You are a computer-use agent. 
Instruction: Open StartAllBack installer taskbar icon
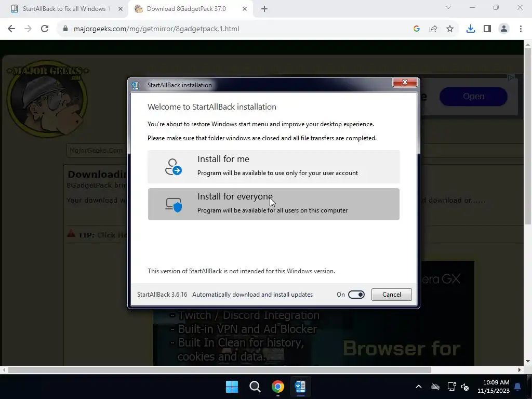300,387
